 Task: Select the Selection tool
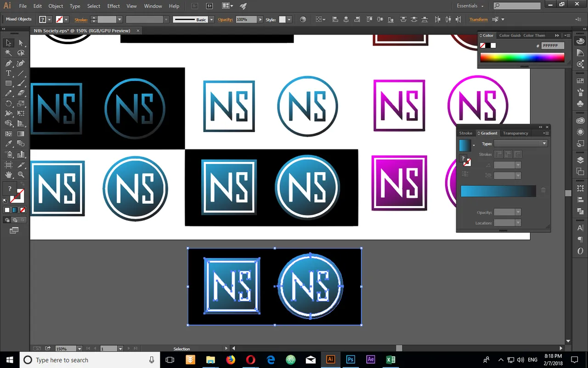[8, 43]
